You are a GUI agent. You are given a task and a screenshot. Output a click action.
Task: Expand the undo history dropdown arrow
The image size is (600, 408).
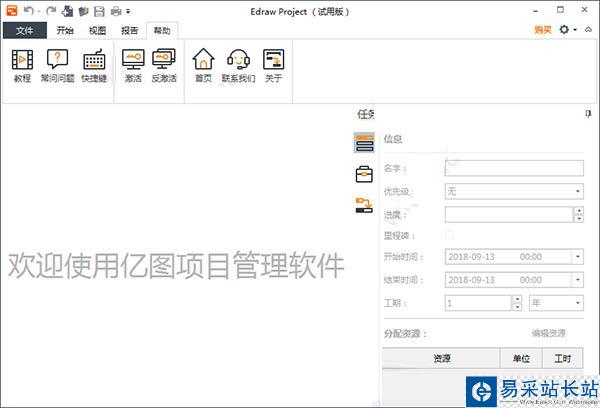[39, 11]
